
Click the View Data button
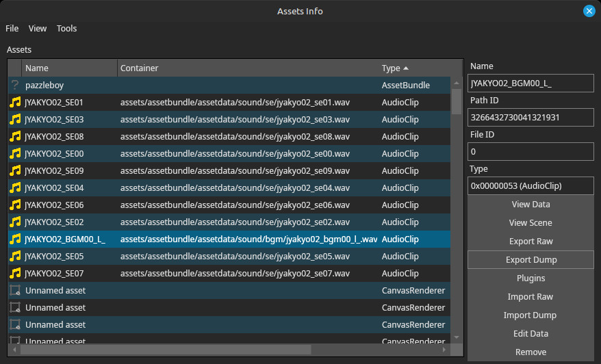tap(530, 205)
